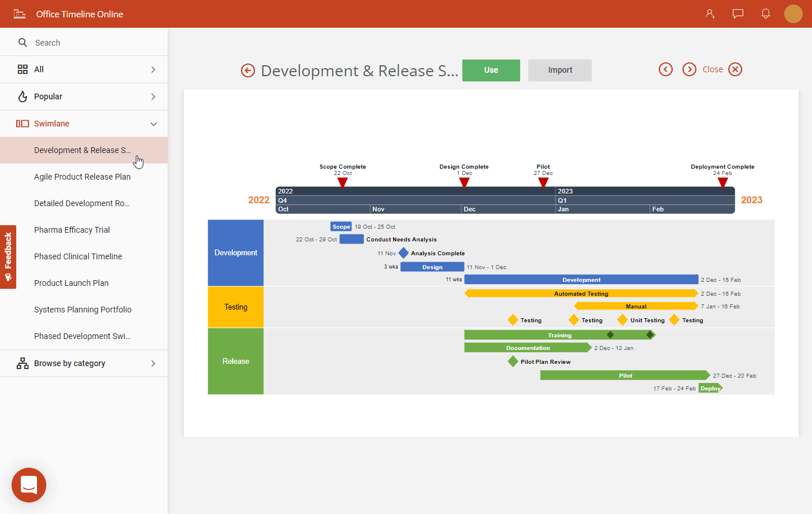Click the green Use button
The height and width of the screenshot is (514, 812).
point(491,70)
